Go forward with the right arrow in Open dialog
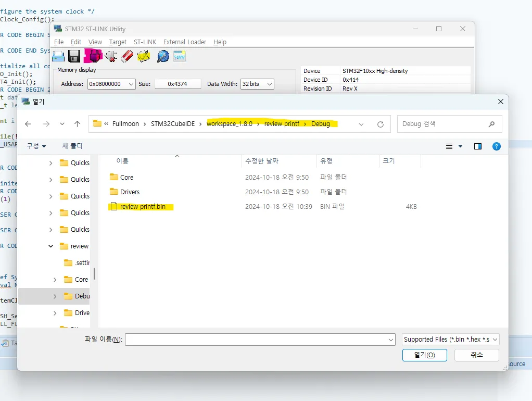The image size is (532, 401). 46,124
